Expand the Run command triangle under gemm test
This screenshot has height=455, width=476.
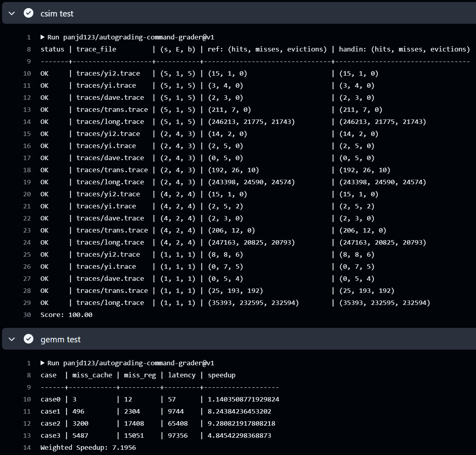pyautogui.click(x=43, y=363)
